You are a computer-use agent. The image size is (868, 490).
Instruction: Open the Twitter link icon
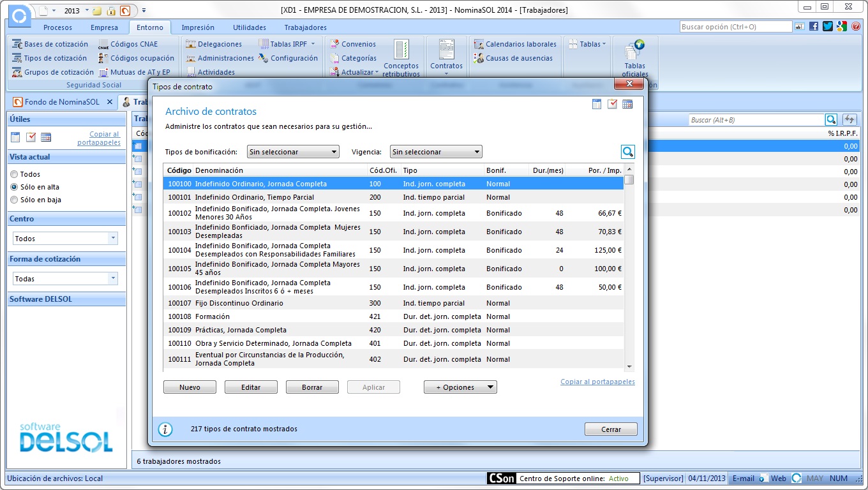coord(828,26)
